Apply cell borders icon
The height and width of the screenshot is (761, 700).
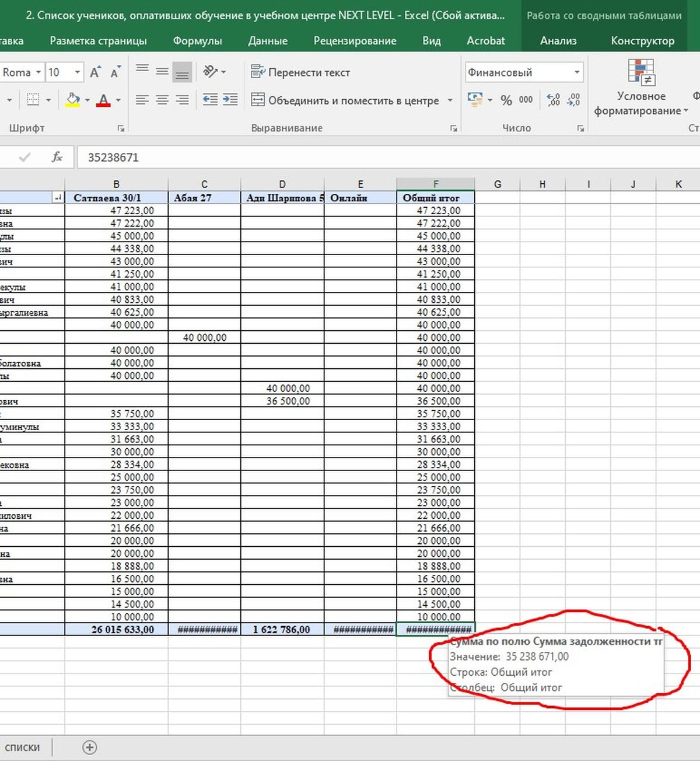coord(34,100)
